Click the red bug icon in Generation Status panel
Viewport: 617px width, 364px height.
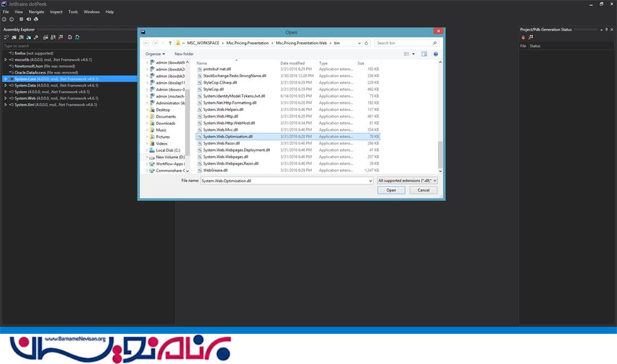point(524,37)
